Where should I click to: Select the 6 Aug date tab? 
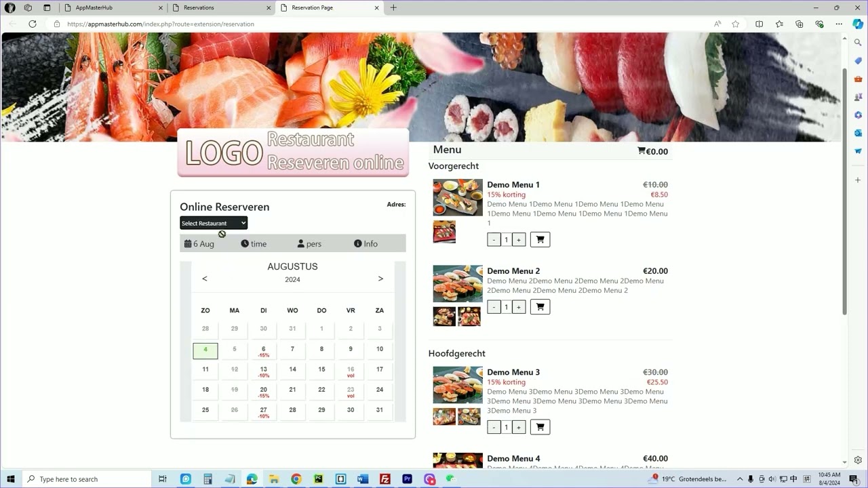(x=199, y=243)
